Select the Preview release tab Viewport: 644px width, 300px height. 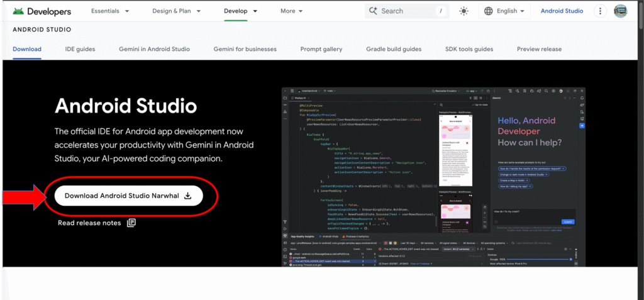click(x=539, y=49)
